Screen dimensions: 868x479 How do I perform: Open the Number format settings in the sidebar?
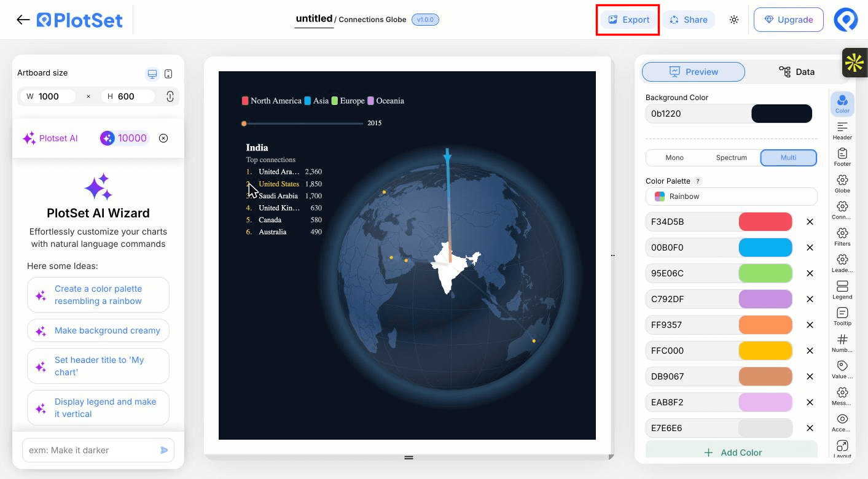(x=842, y=343)
